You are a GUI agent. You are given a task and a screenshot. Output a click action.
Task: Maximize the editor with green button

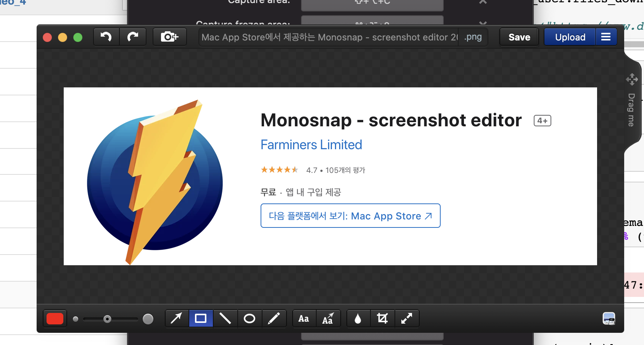click(78, 37)
